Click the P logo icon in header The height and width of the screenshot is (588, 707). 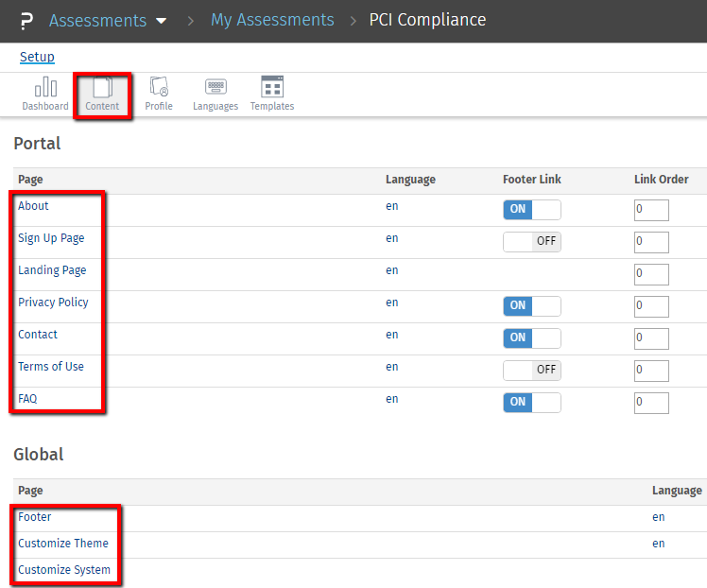pos(26,21)
